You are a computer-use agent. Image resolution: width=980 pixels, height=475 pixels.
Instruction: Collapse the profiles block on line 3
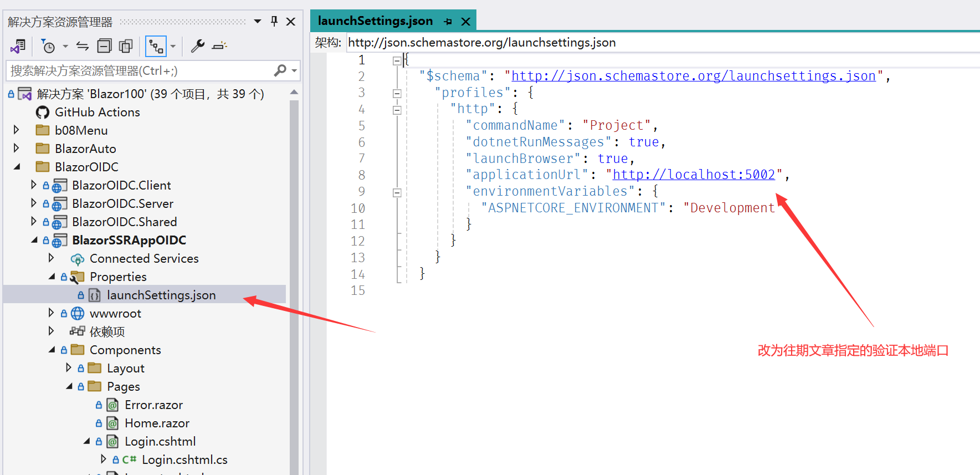click(x=397, y=94)
